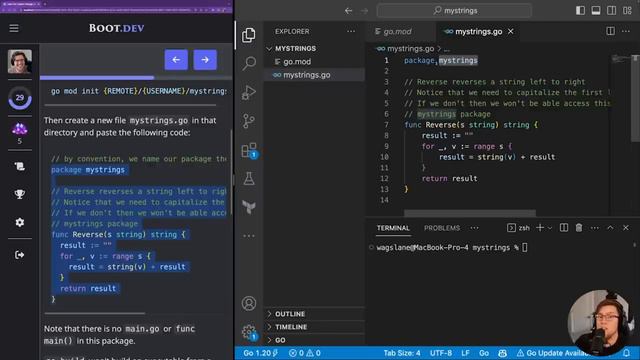Open terminal more actions menu

pos(595,228)
